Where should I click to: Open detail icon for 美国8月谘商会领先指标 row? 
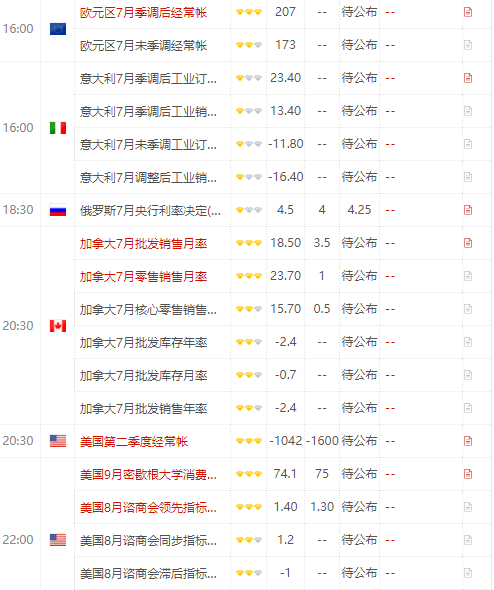coord(468,507)
